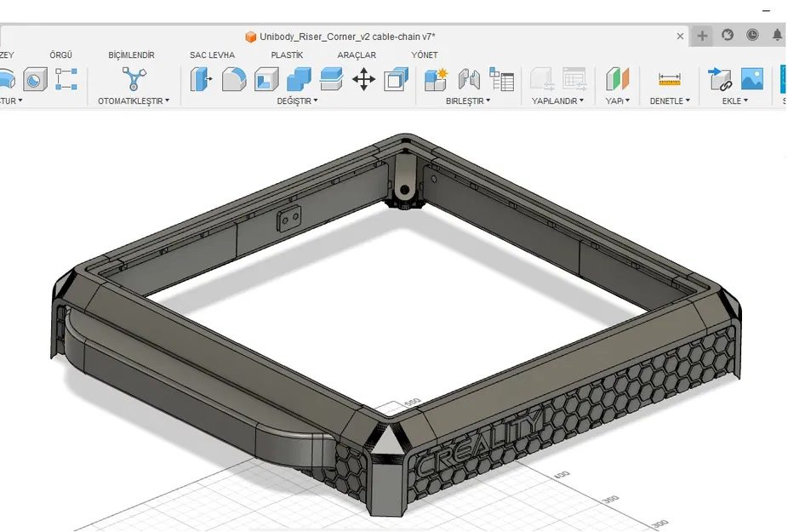This screenshot has width=788, height=532.
Task: Select the Move/Copy tool in ARAÇLAR
Action: (x=363, y=79)
